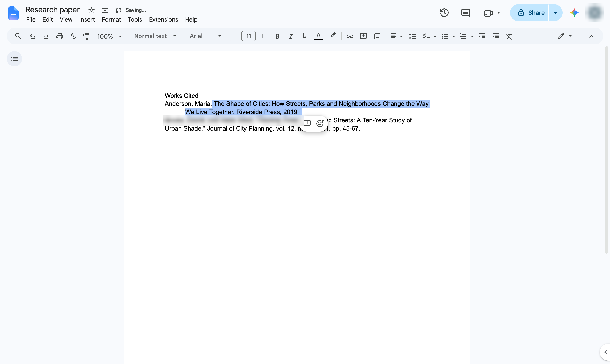Click the Share button
Viewport: 610px width, 364px height.
(529, 13)
